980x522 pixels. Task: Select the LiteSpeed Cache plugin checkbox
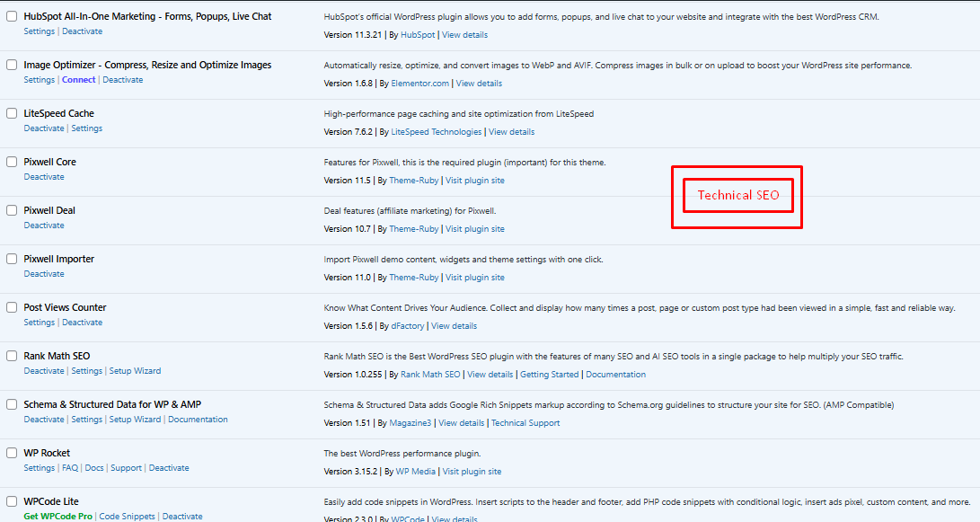coord(12,113)
